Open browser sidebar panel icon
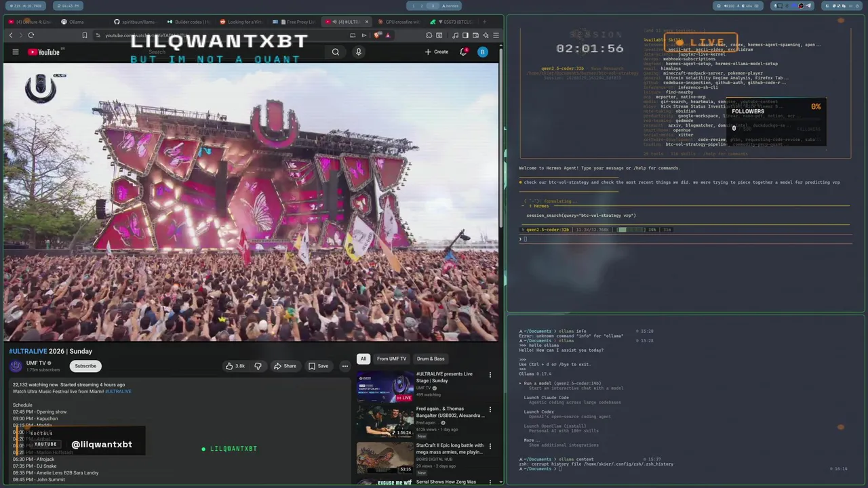Viewport: 868px width, 488px height. (x=465, y=35)
